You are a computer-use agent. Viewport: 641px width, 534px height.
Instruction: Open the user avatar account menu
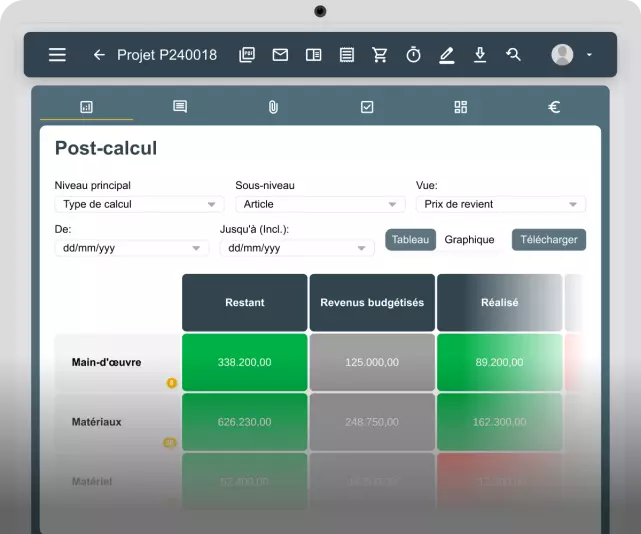pos(572,55)
